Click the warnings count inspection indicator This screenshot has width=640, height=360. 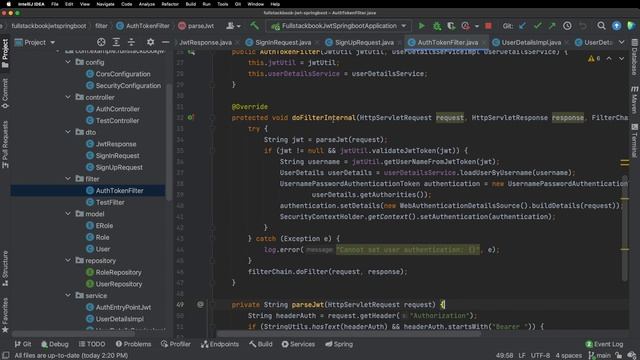594,59
